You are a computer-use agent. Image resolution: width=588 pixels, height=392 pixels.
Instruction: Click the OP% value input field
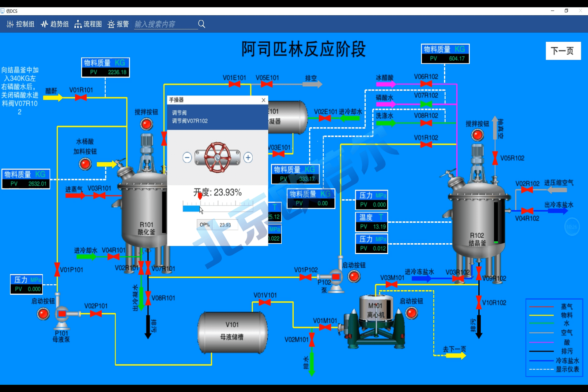click(225, 225)
